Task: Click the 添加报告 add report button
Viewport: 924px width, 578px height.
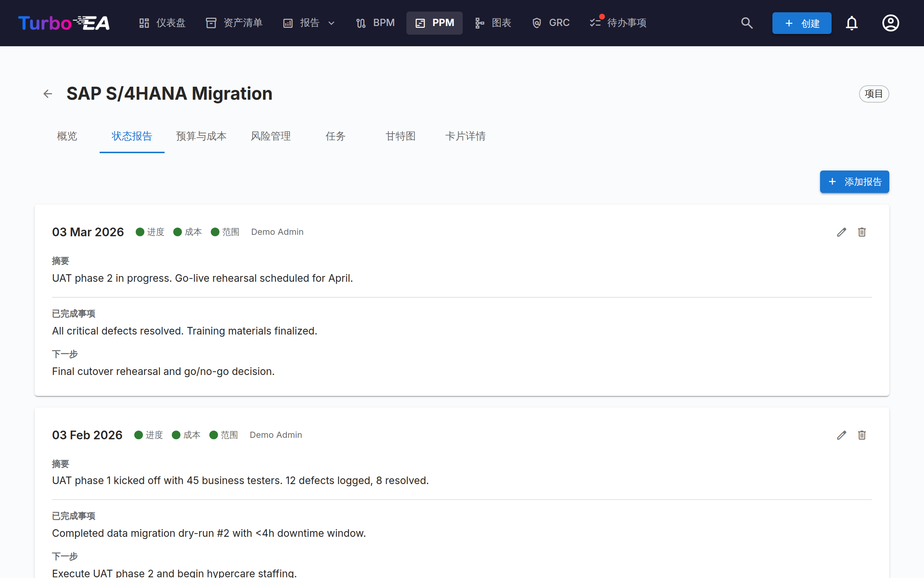Action: pos(854,182)
